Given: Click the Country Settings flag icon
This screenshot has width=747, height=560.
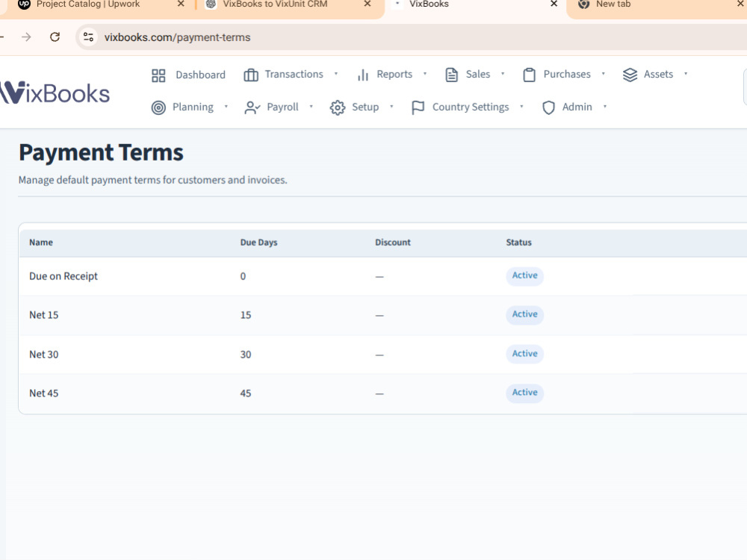Looking at the screenshot, I should click(418, 108).
